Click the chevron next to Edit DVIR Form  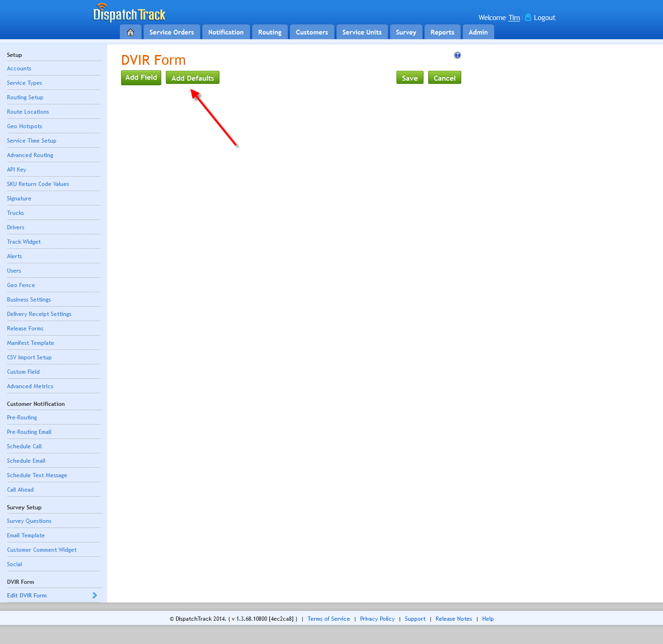(95, 596)
